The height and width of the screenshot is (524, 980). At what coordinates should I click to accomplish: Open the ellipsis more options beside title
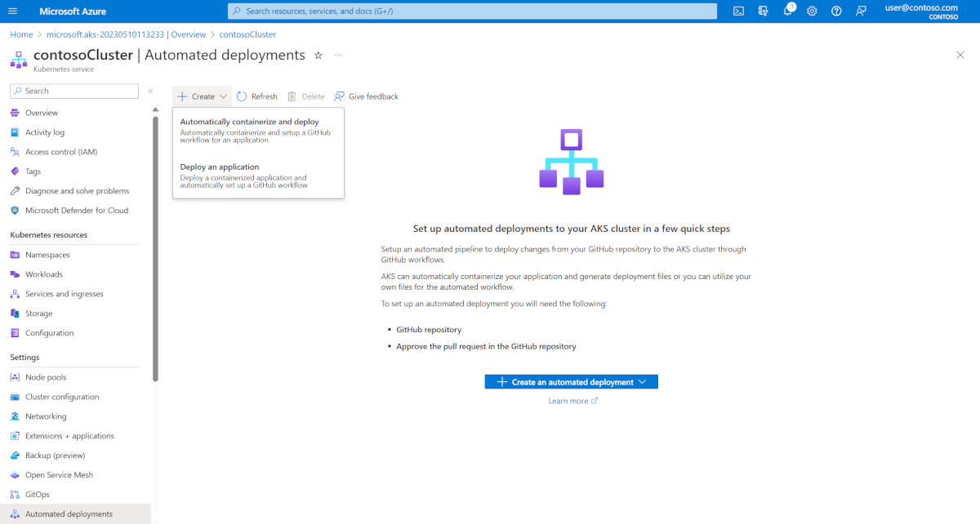pyautogui.click(x=338, y=56)
